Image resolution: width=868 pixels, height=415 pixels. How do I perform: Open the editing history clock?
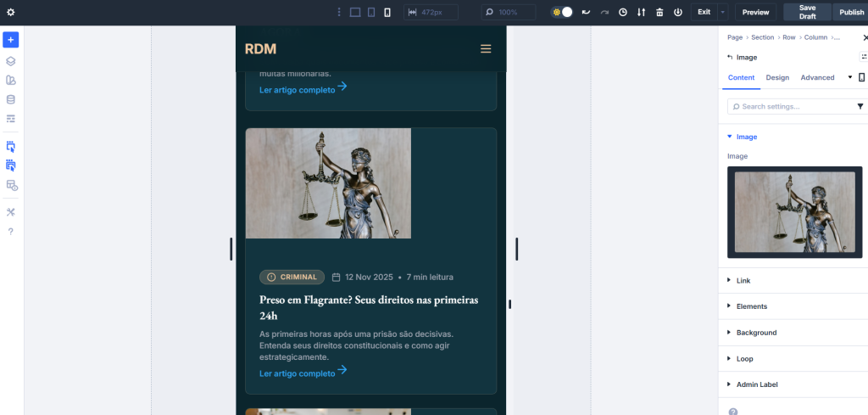click(x=623, y=12)
